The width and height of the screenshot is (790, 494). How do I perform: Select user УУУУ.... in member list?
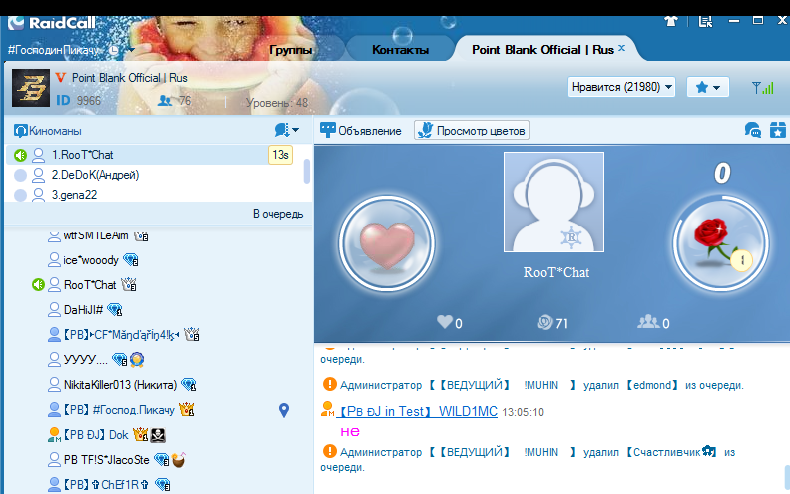tap(86, 359)
